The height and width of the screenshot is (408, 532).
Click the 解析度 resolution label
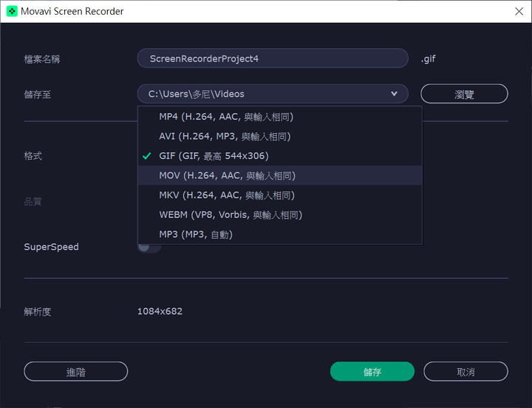click(38, 312)
